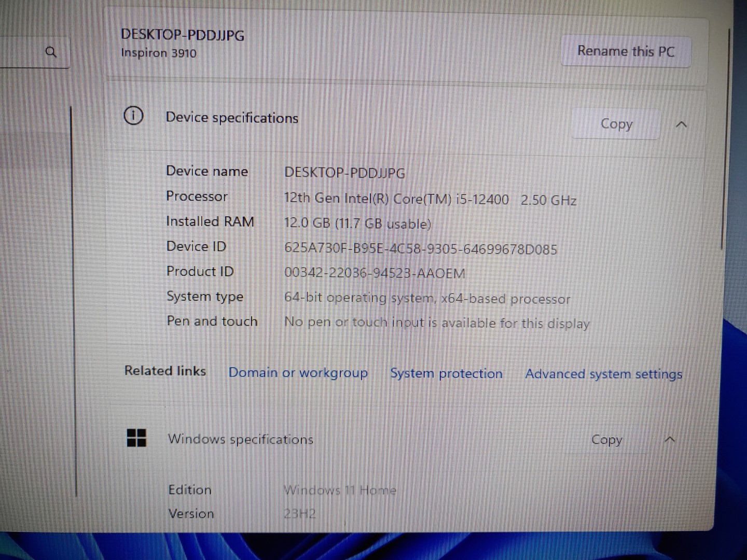Copy the Windows specifications
This screenshot has width=747, height=560.
click(606, 440)
